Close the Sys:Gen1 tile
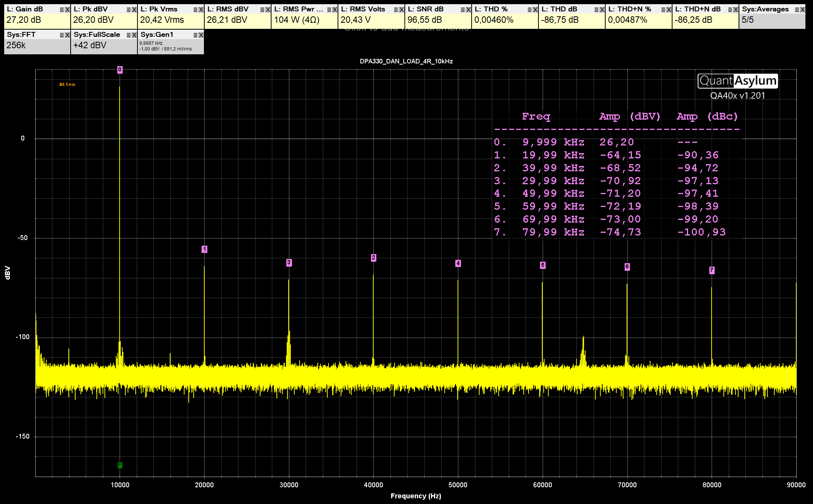Image resolution: width=813 pixels, height=504 pixels. point(201,35)
